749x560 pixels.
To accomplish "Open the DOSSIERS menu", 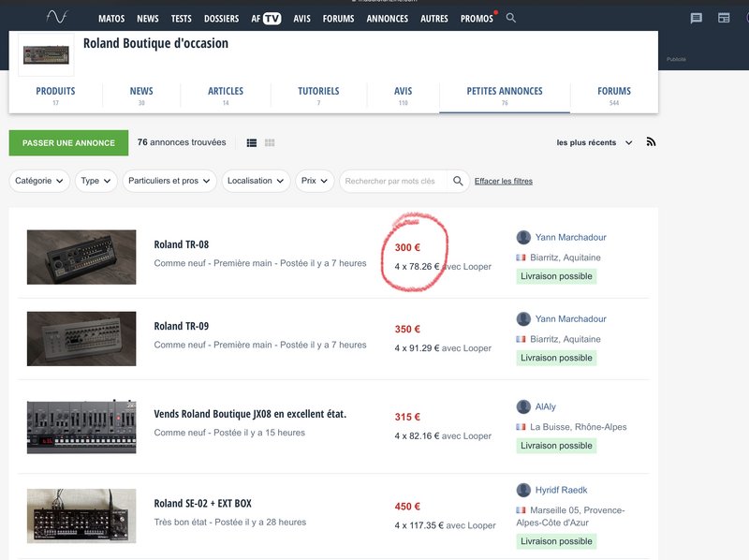I will click(x=221, y=19).
